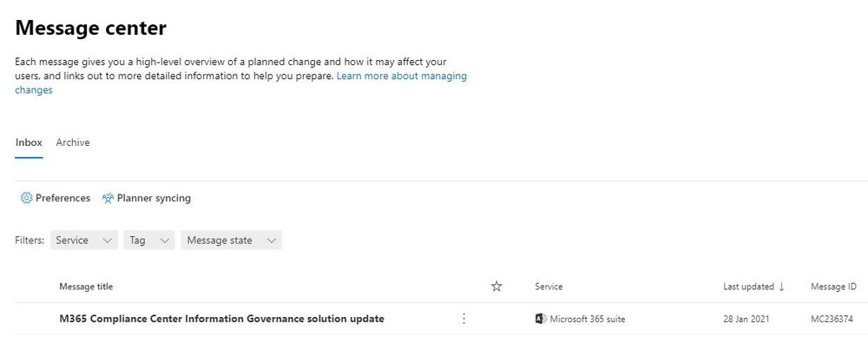Image resolution: width=868 pixels, height=337 pixels.
Task: Click the Microsoft 365 suite service icon
Action: [541, 319]
